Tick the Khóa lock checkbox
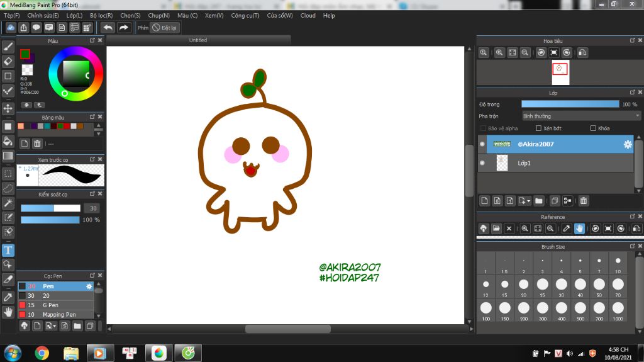Image resolution: width=644 pixels, height=362 pixels. pos(593,128)
